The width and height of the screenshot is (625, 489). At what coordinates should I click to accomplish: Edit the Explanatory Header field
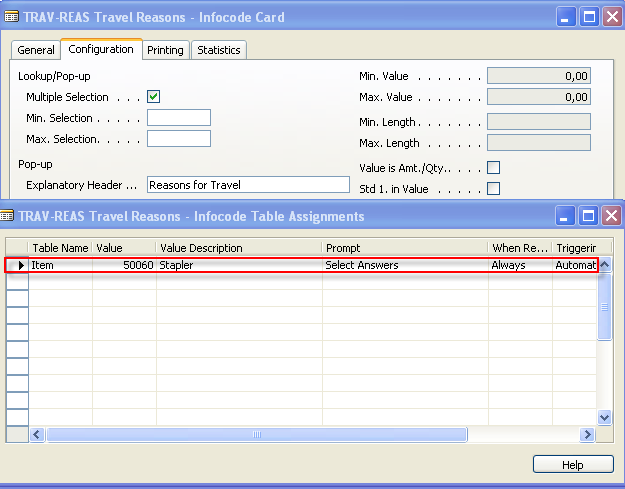(248, 185)
